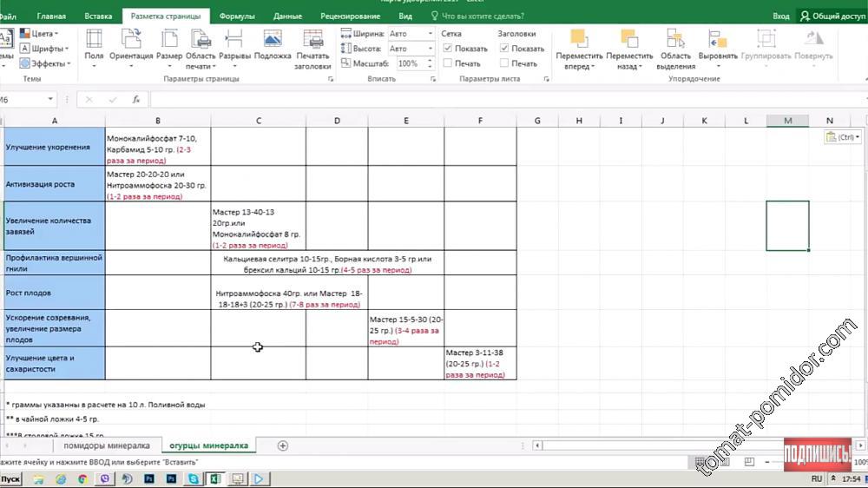Click the paste options (Ctrl) icon

(x=843, y=137)
